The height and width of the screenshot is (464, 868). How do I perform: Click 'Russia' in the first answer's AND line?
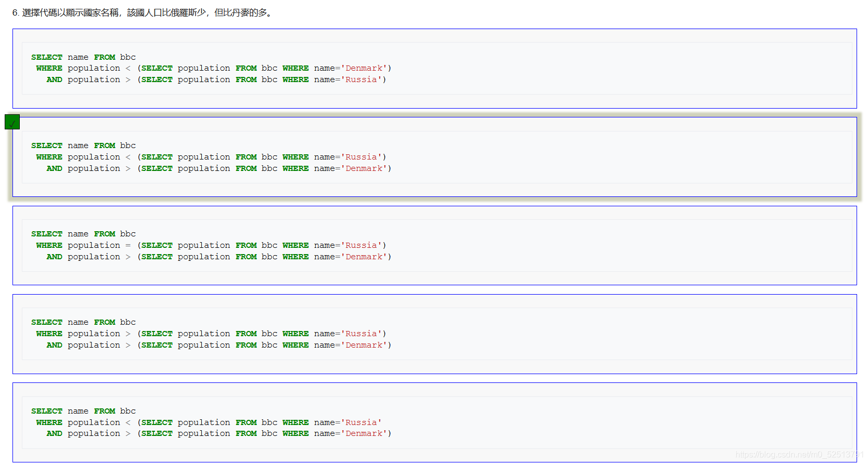pyautogui.click(x=361, y=79)
